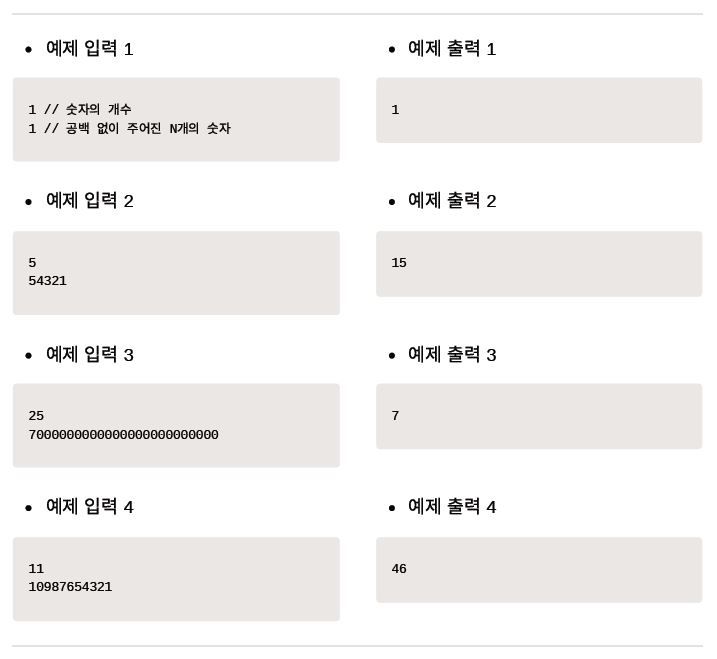This screenshot has height=659, width=717.
Task: Click the 예제 입력 3 heading
Action: tap(90, 354)
